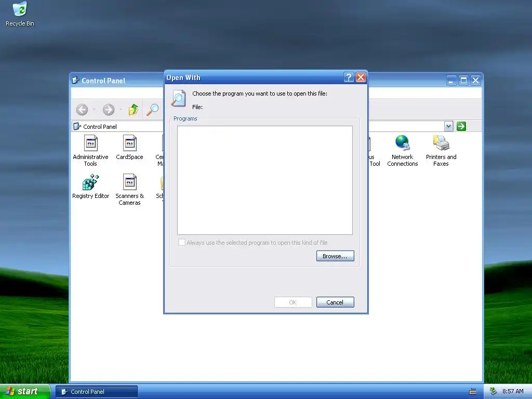Click Cancel in Open With dialog
The image size is (532, 399).
click(335, 302)
